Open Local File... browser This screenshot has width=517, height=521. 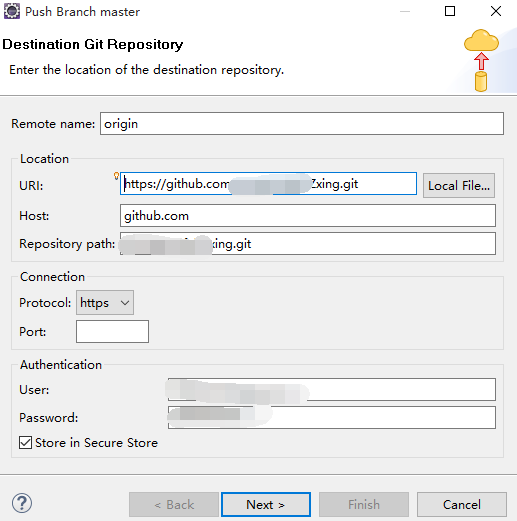459,186
